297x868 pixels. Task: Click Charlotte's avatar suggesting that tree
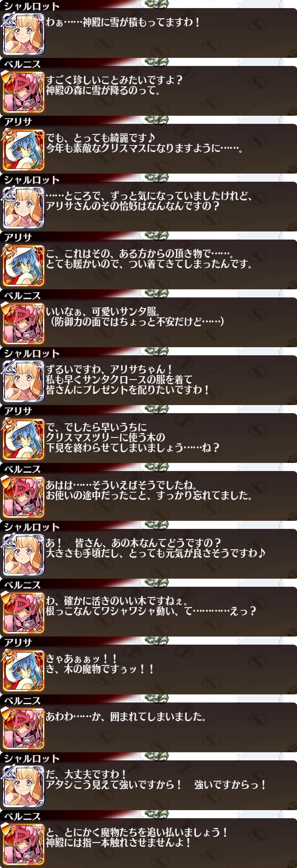(x=23, y=555)
